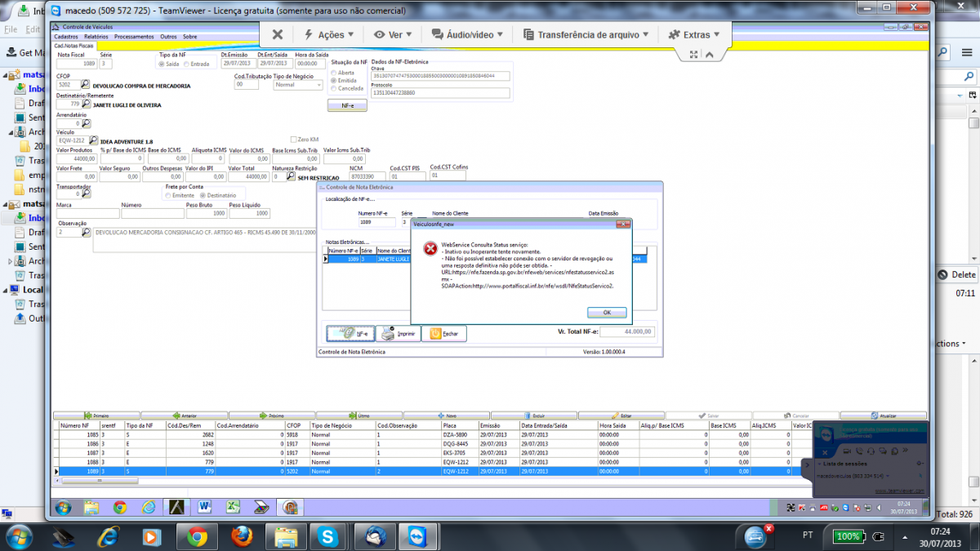Click the magnifier next to CFOP 5202
980x551 pixels.
click(x=87, y=84)
